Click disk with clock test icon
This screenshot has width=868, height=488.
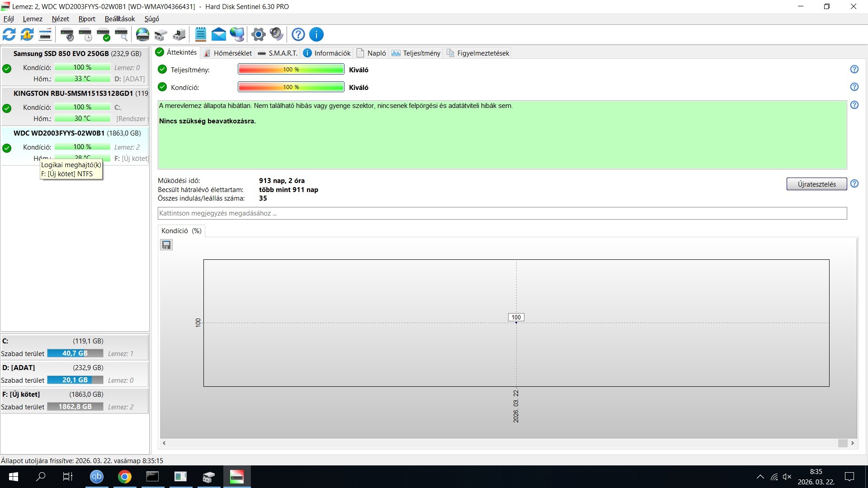point(85,34)
